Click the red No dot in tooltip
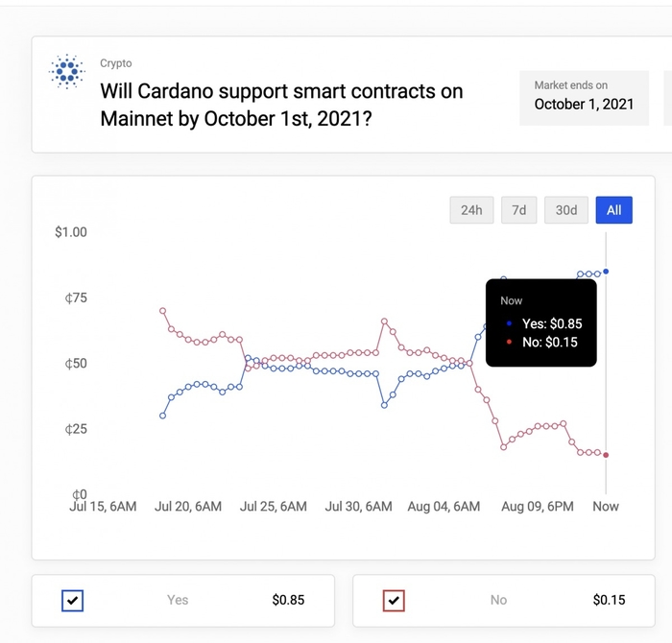Screen dimensions: 672x643 tap(508, 343)
